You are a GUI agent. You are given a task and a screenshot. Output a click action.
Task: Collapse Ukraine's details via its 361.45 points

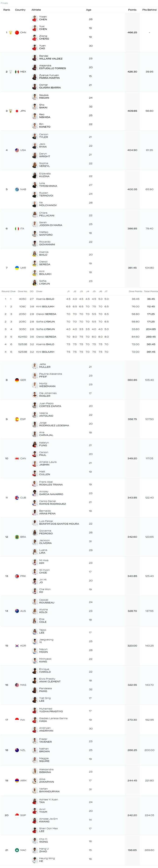tap(132, 268)
